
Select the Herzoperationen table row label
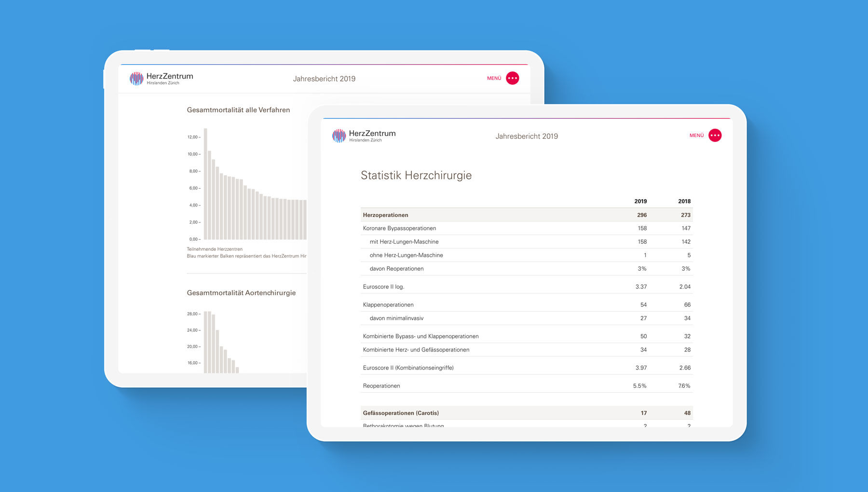click(x=386, y=215)
